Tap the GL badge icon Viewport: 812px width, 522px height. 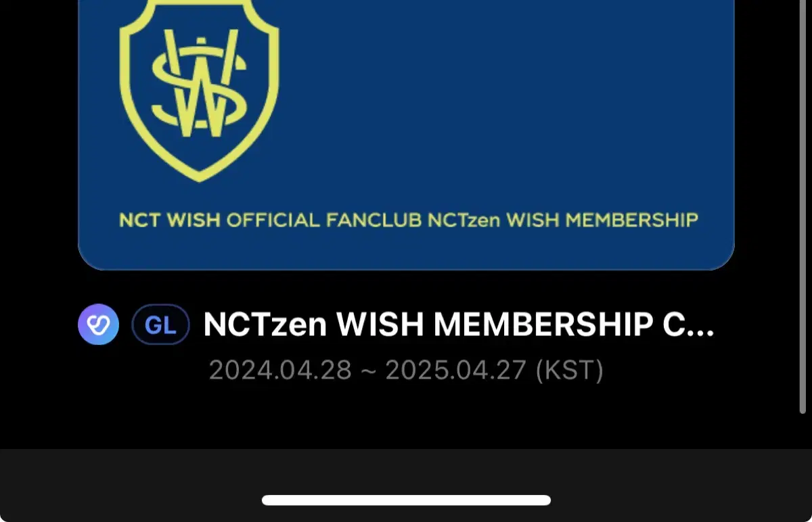[160, 325]
